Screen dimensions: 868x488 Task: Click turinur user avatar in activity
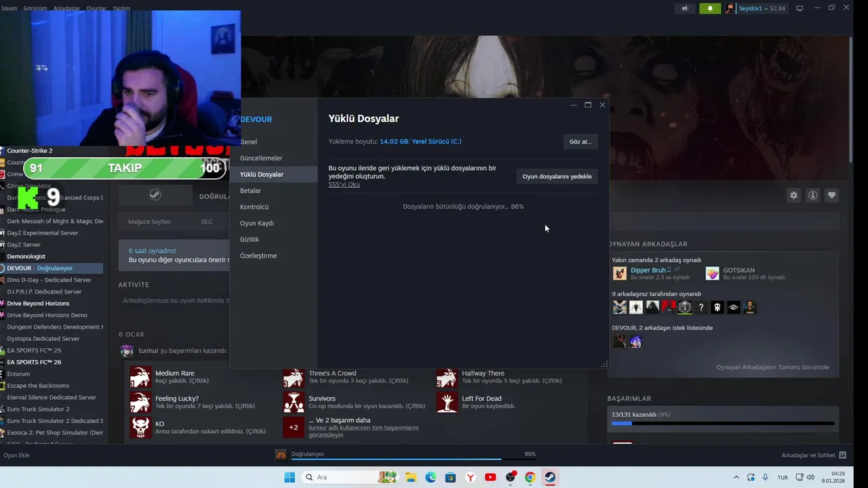[127, 350]
